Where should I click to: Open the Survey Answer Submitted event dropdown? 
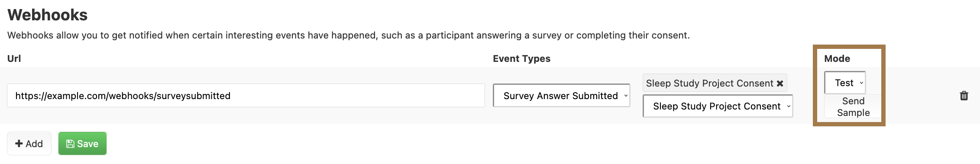[x=562, y=96]
